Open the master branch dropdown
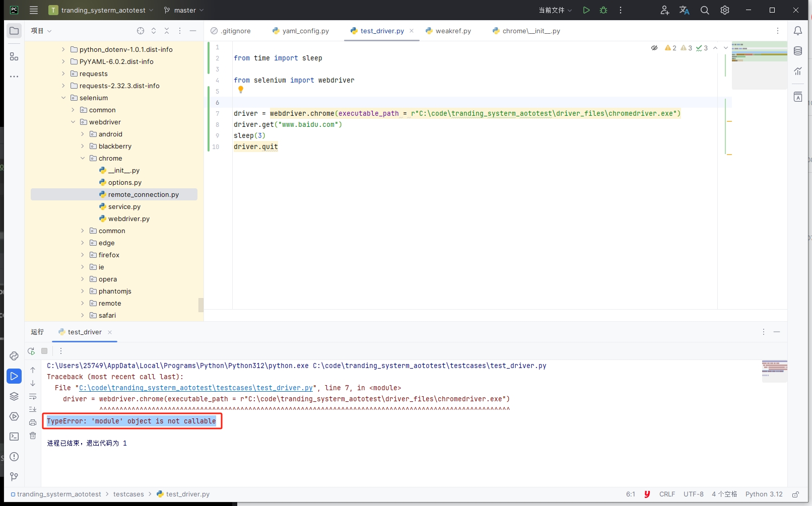 tap(184, 10)
